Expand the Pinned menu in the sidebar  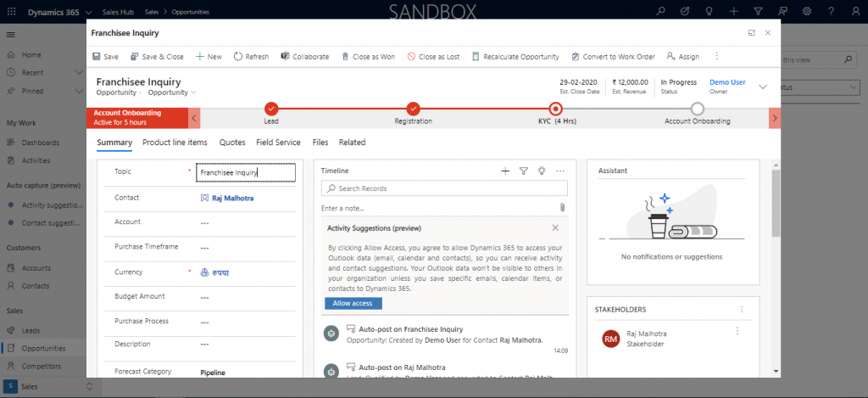[x=78, y=90]
